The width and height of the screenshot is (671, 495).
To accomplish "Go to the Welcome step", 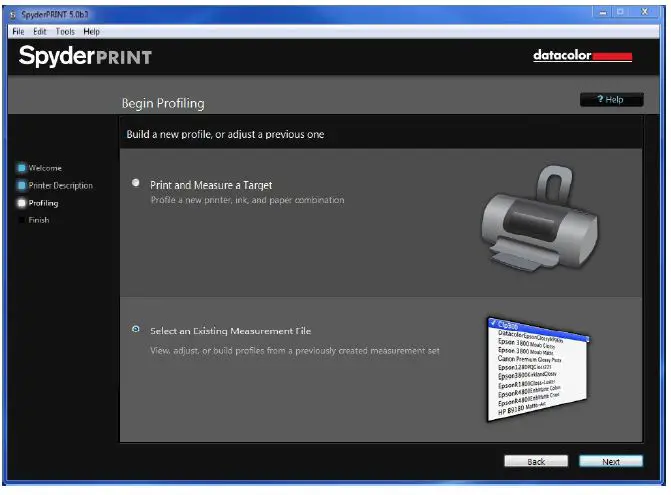I will 45,168.
